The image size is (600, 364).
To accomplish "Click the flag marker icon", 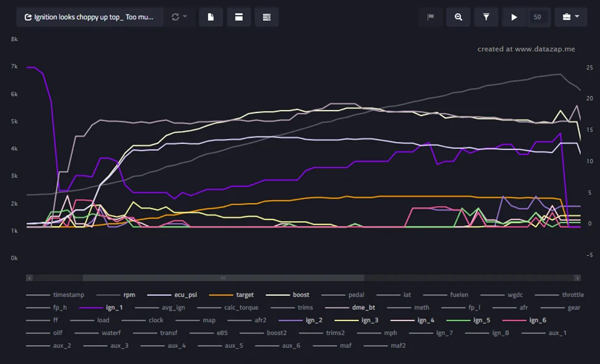I will pyautogui.click(x=431, y=17).
